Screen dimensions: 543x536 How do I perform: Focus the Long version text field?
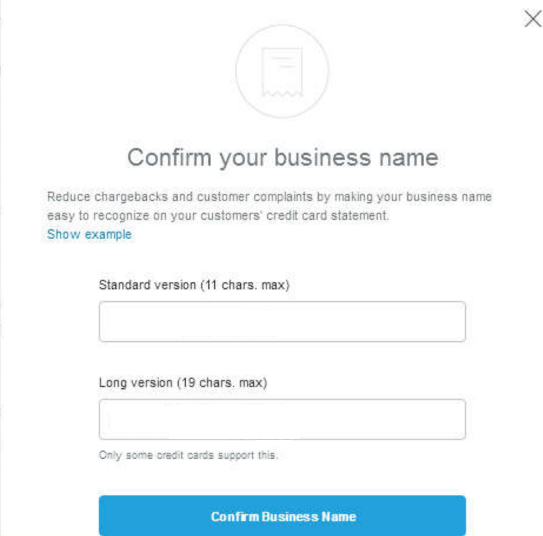click(x=282, y=419)
